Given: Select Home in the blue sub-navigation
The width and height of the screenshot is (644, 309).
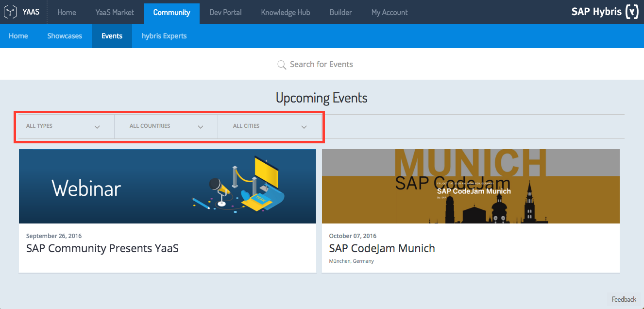Looking at the screenshot, I should tap(18, 36).
